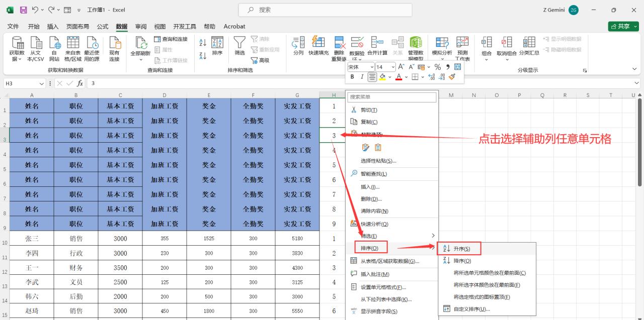Expand the Group (组合) dropdown
The image size is (644, 320).
coord(487,59)
